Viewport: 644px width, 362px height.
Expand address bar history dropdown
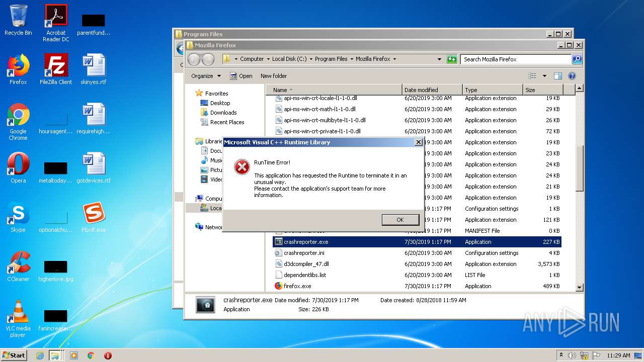pos(439,59)
